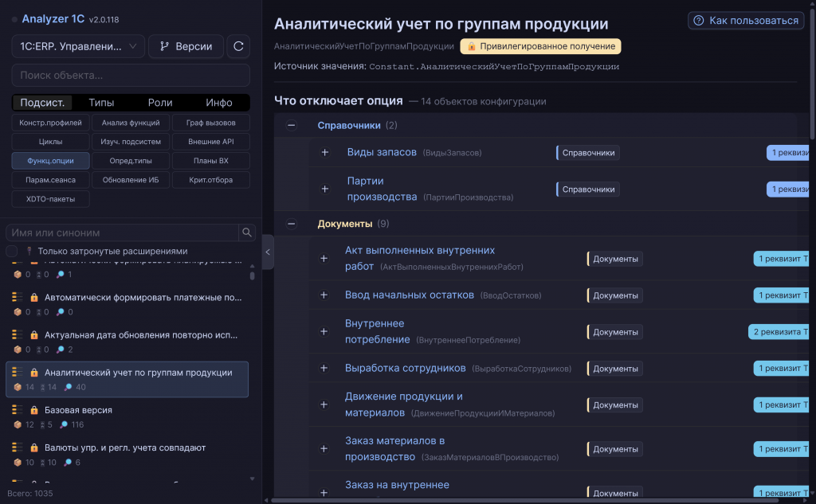Open the 1C:ERP configuration dropdown

tap(78, 46)
